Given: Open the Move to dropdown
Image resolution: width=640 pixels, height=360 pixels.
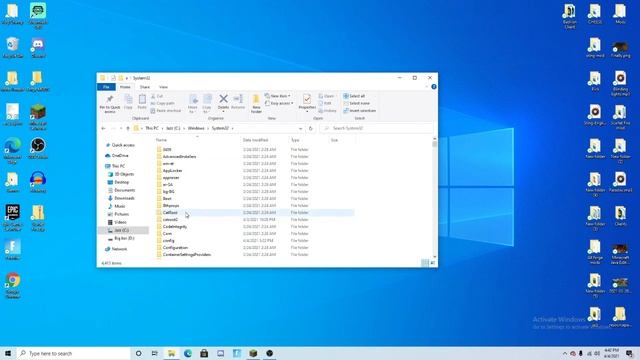Looking at the screenshot, I should 193,104.
